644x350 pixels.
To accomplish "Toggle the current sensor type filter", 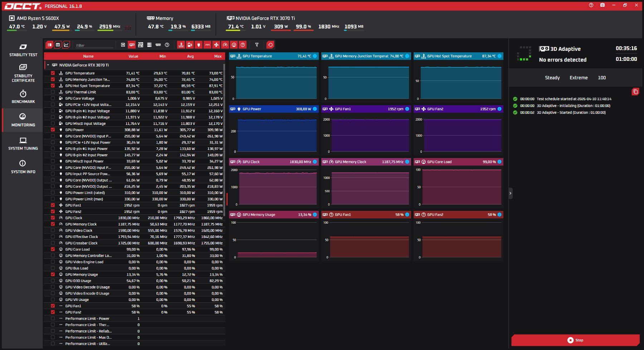I will click(x=208, y=45).
